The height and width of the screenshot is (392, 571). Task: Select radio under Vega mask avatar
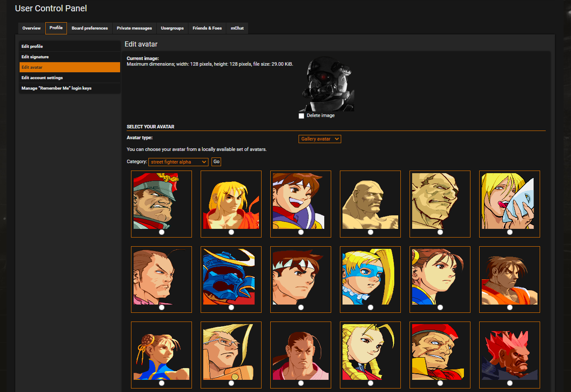(x=510, y=232)
